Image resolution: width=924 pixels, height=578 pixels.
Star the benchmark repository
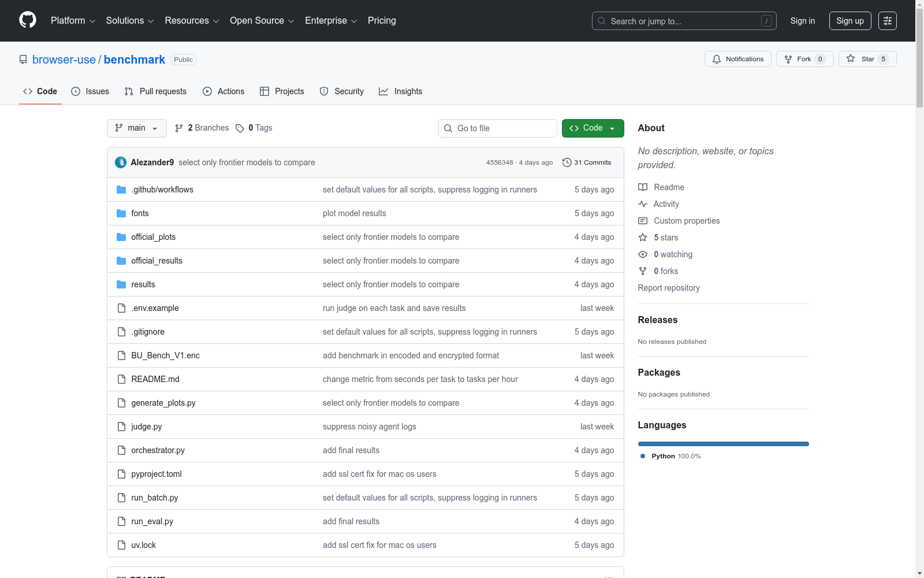pyautogui.click(x=867, y=59)
